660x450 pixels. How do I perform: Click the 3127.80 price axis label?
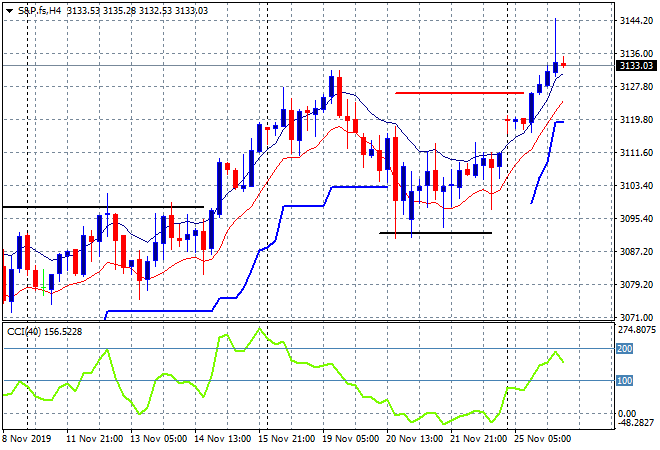tap(636, 86)
